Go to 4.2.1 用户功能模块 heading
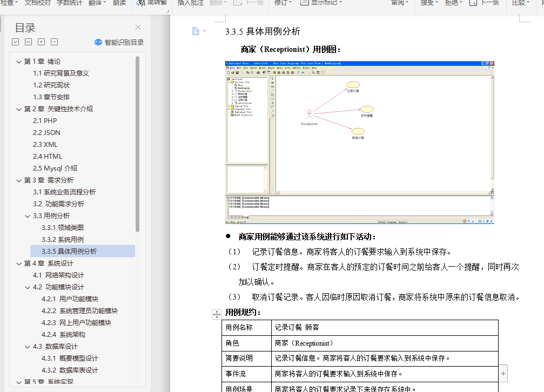 tap(70, 299)
